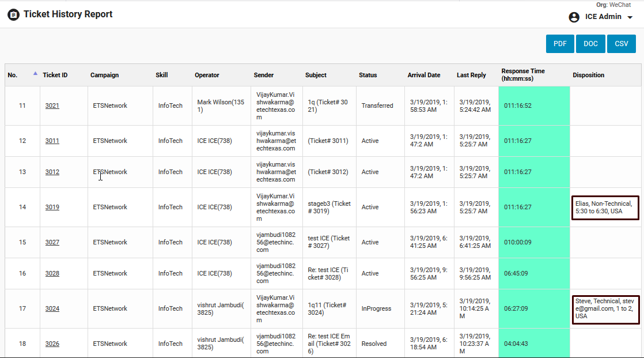Image resolution: width=644 pixels, height=358 pixels.
Task: Export report as PDF
Action: [x=560, y=44]
